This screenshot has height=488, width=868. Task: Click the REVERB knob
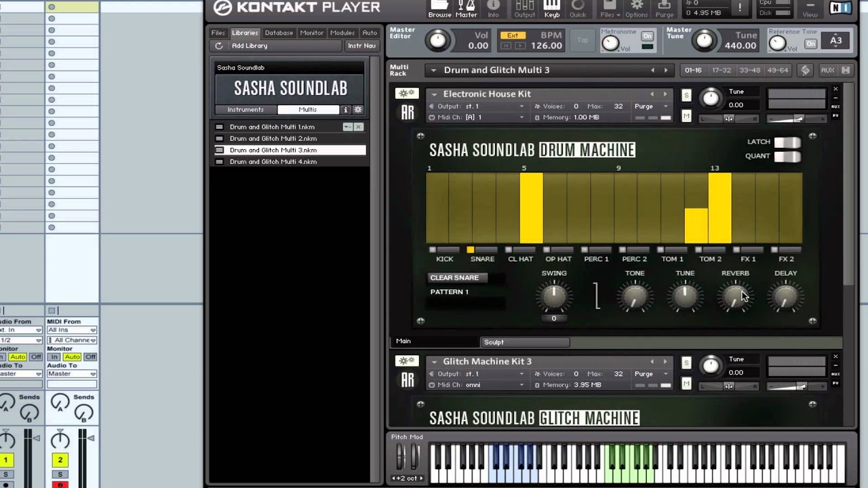tap(735, 297)
